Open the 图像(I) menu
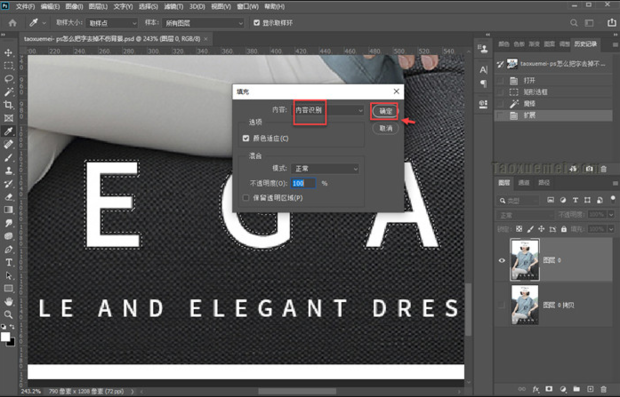 pyautogui.click(x=74, y=7)
